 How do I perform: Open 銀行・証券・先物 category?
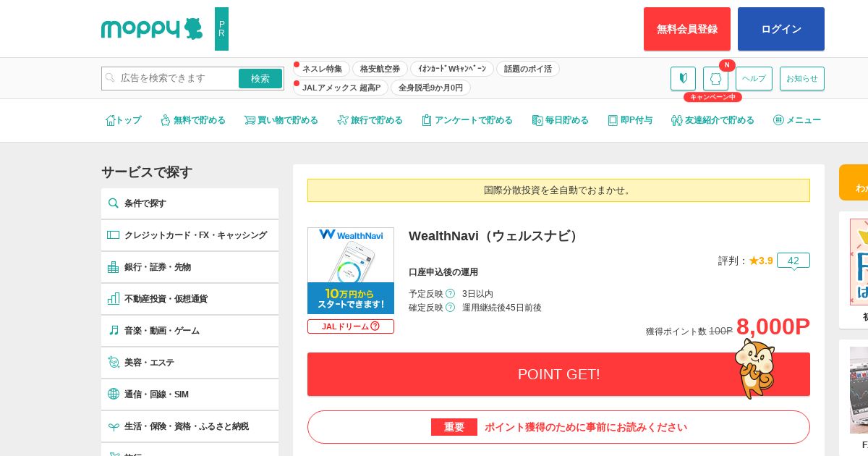pos(190,267)
